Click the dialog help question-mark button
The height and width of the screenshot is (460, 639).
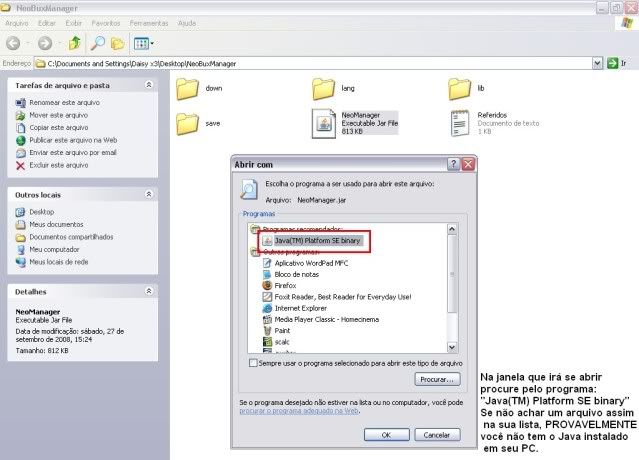(x=453, y=164)
